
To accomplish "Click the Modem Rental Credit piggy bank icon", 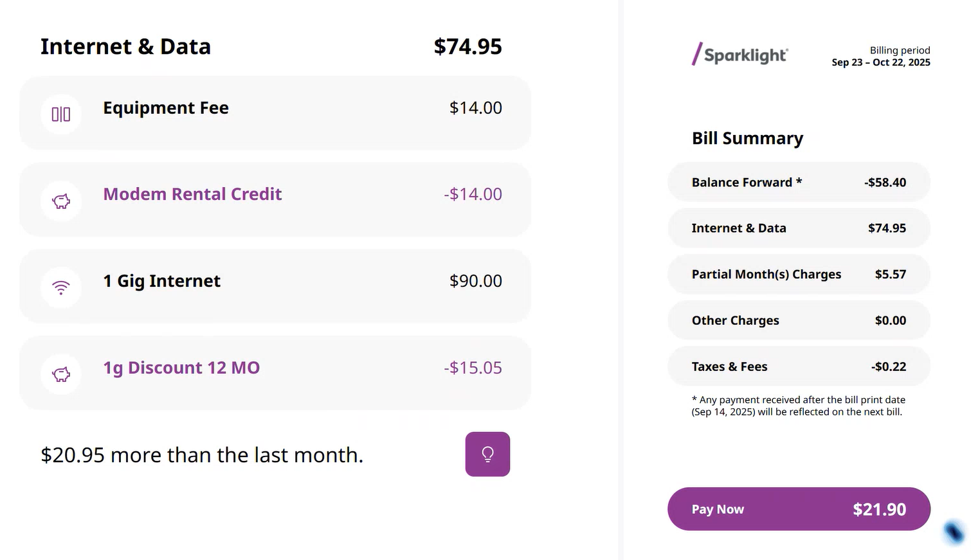I will tap(61, 201).
